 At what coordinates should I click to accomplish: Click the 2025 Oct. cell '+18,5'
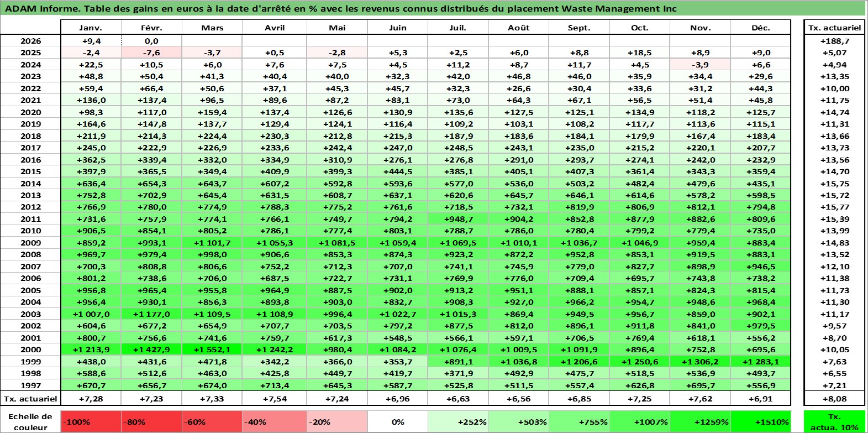tap(639, 53)
